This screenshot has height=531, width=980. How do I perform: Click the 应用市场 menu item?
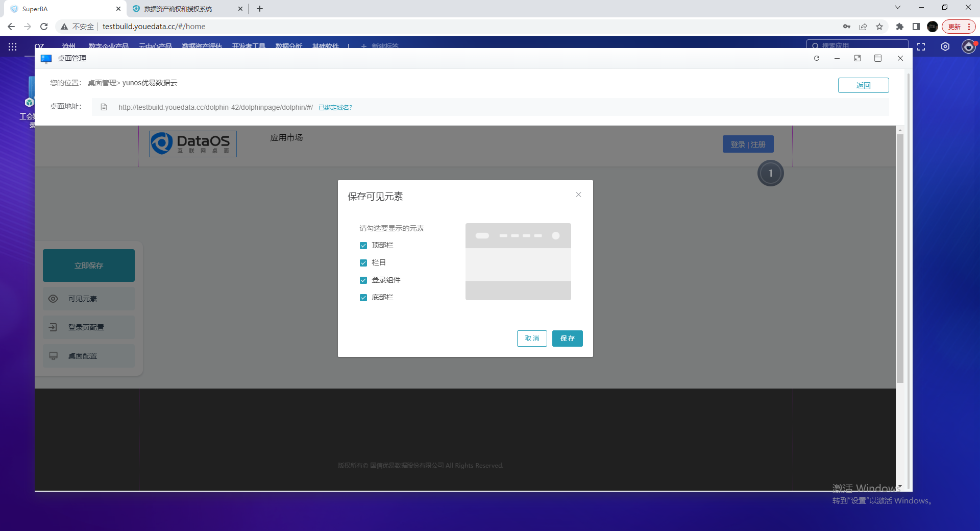pos(286,138)
